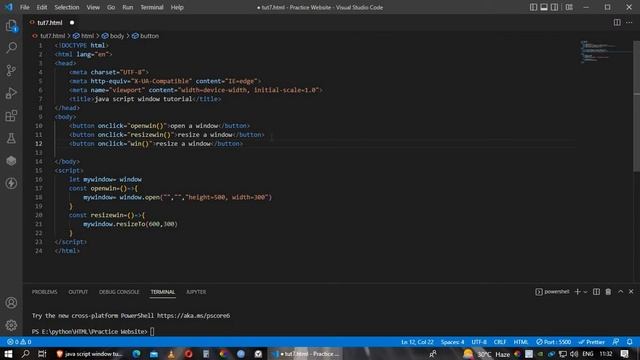This screenshot has height=360, width=640.
Task: Switch to the JUPYTER tab
Action: [x=196, y=291]
